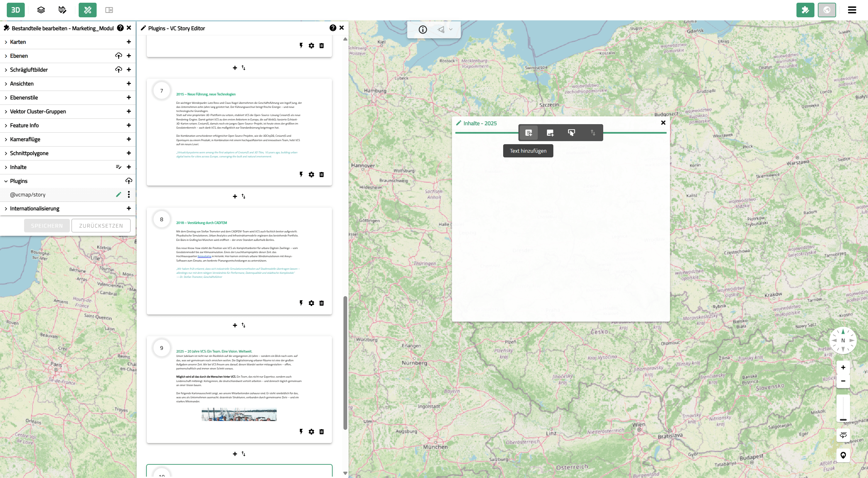Click the SPEICHERN button
868x478 pixels.
(47, 226)
